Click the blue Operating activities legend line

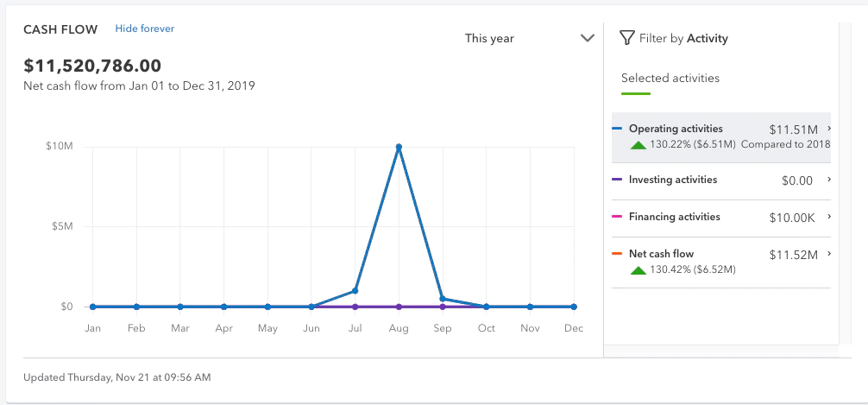(617, 130)
